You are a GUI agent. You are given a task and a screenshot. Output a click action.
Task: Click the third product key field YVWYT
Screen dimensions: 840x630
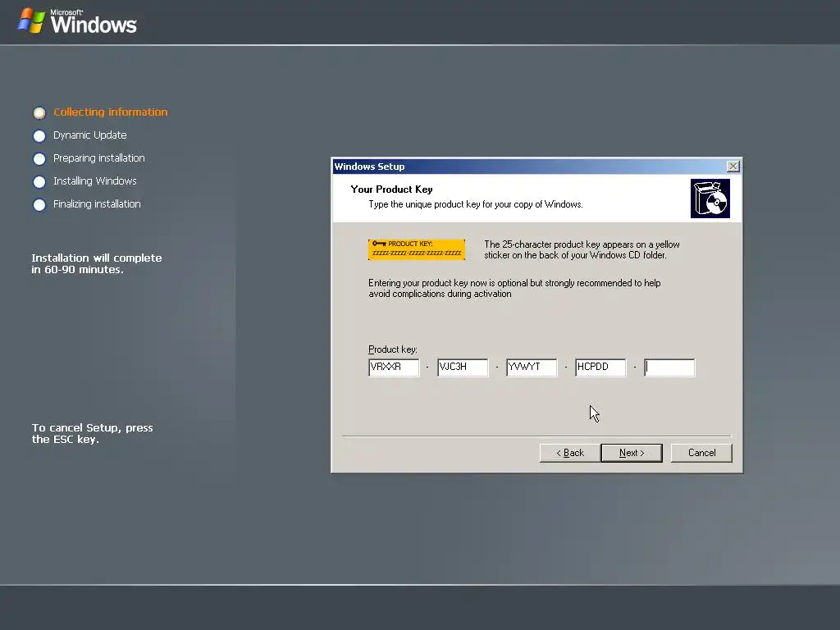532,367
